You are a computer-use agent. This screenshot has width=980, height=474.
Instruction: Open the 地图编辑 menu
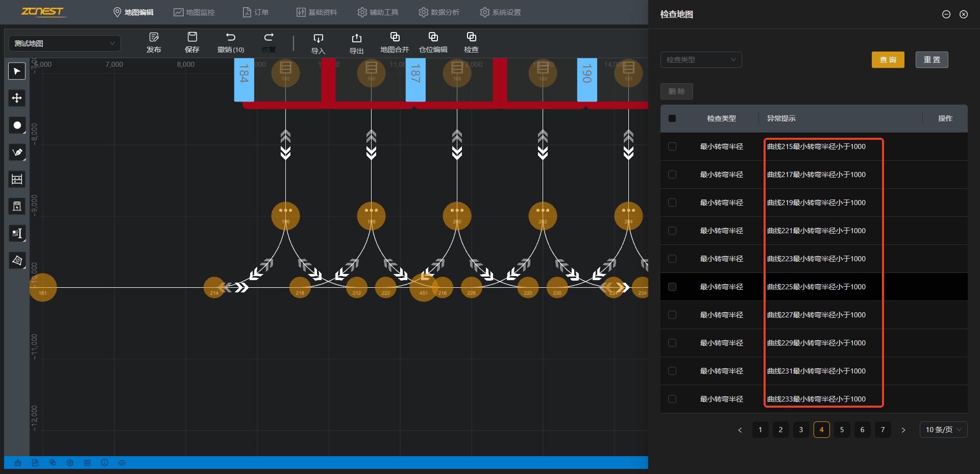point(133,12)
